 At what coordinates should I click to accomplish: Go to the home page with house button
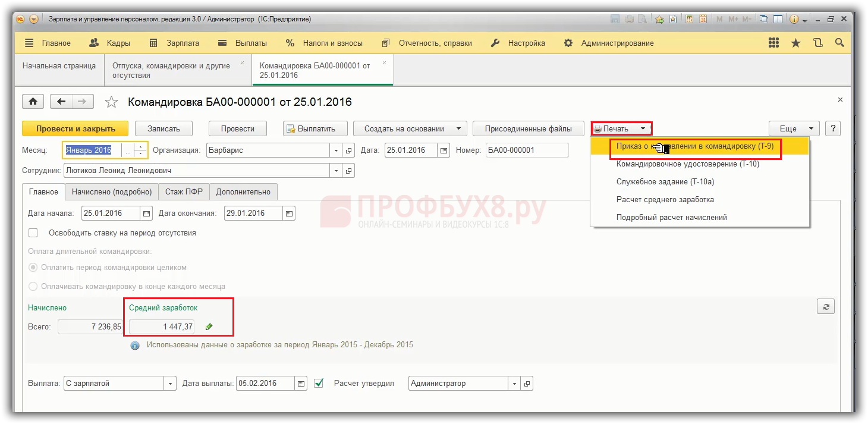coord(33,102)
